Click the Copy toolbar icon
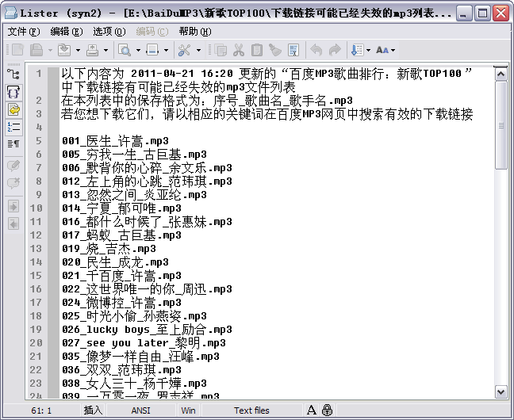514x420 pixels. click(x=221, y=50)
